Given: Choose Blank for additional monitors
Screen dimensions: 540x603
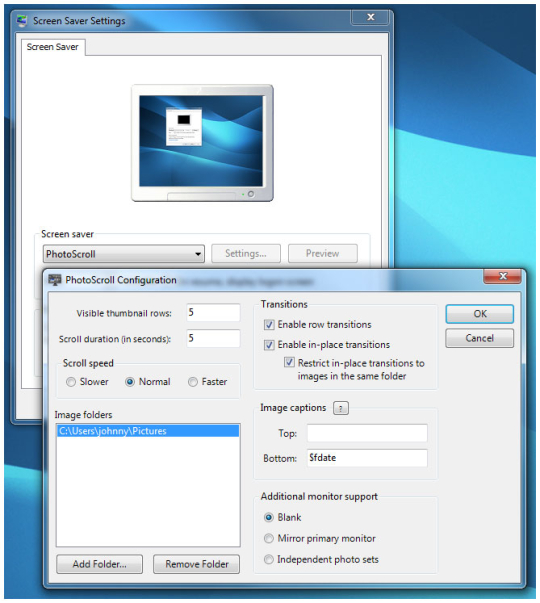Looking at the screenshot, I should (269, 518).
